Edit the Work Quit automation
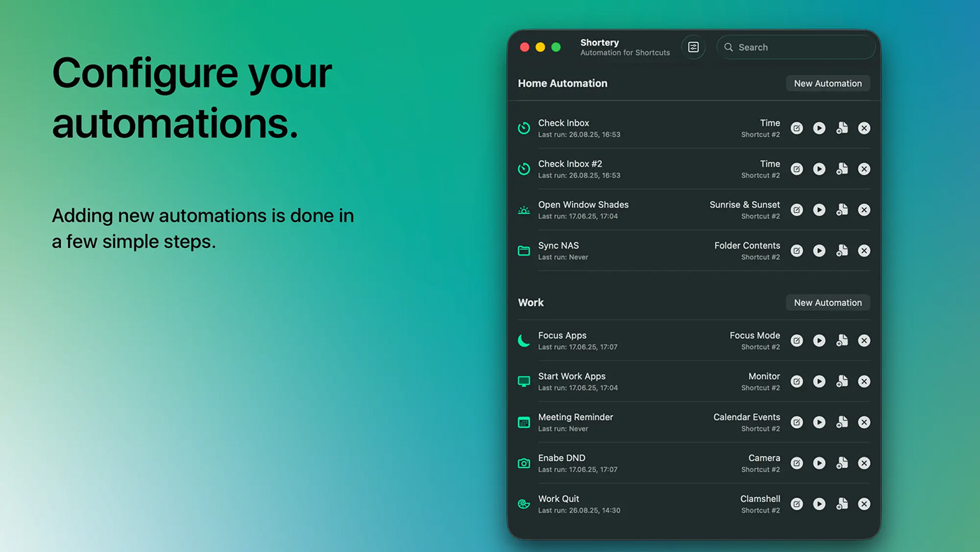Screen dimensions: 980x552 (797, 504)
